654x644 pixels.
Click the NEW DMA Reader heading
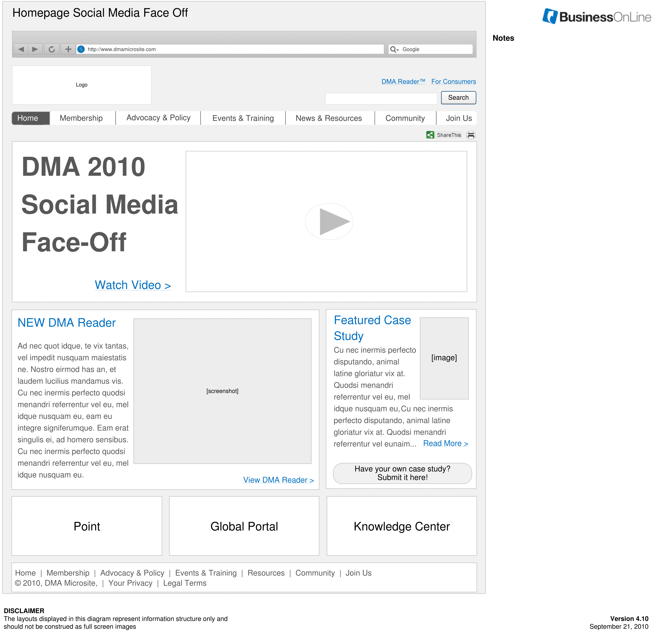tap(67, 323)
